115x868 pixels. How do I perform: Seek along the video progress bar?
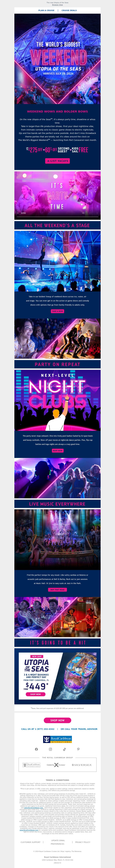[57, 217]
